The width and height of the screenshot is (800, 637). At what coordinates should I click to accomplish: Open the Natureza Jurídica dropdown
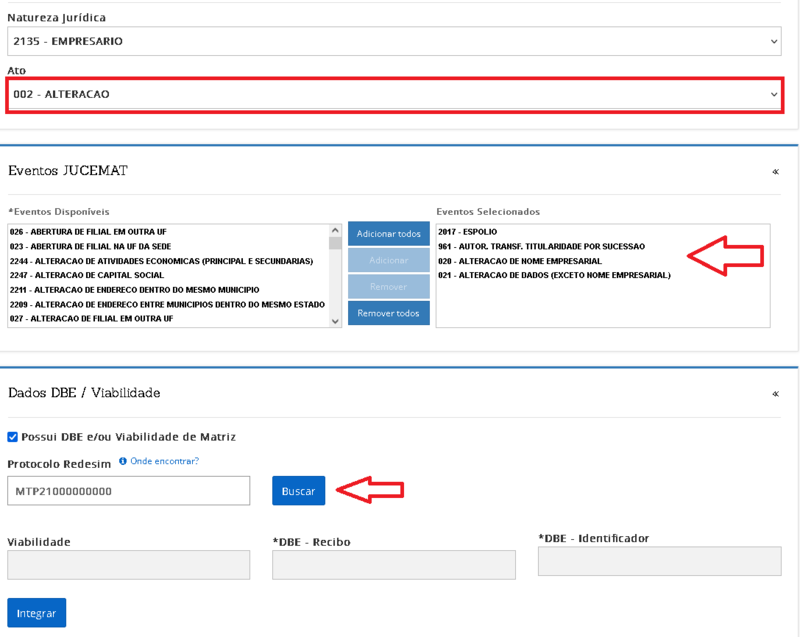pos(394,41)
